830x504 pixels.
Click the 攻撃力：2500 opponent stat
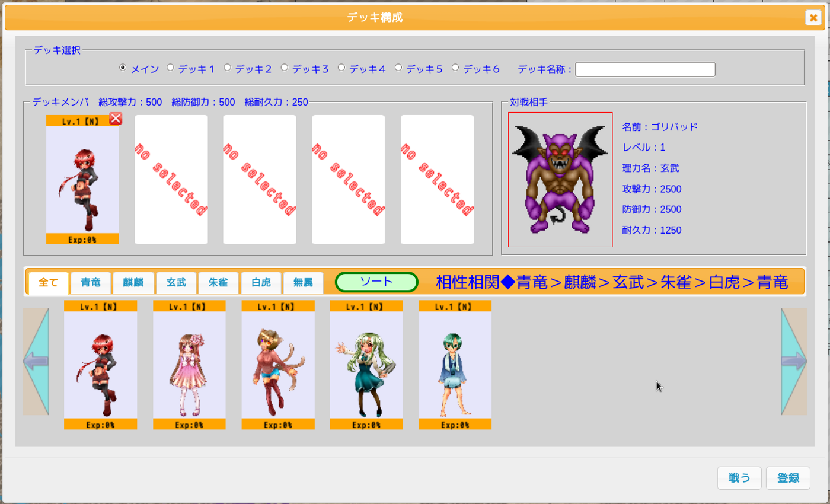pyautogui.click(x=652, y=189)
